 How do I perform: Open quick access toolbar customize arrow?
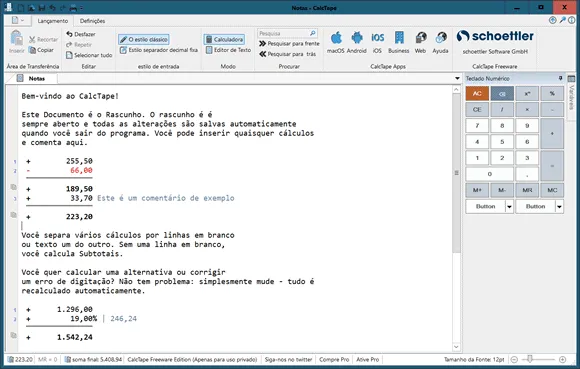pos(82,8)
